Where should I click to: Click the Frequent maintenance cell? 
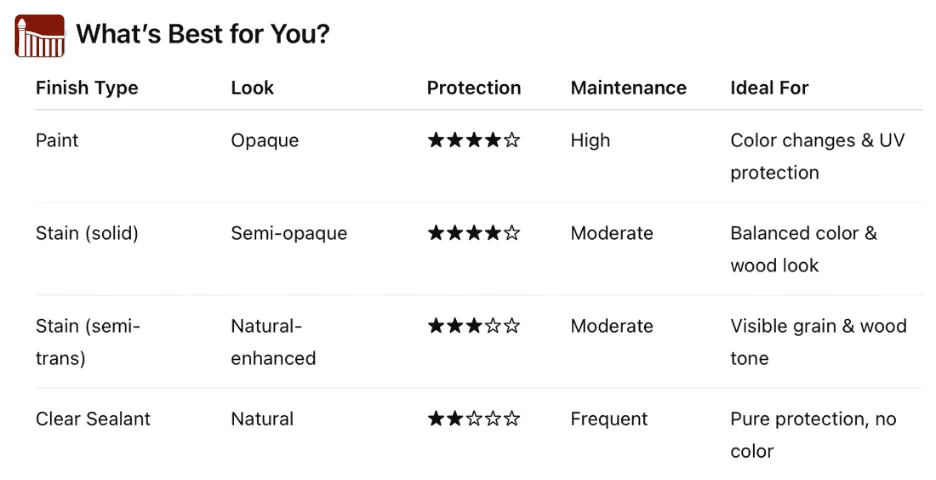point(609,419)
